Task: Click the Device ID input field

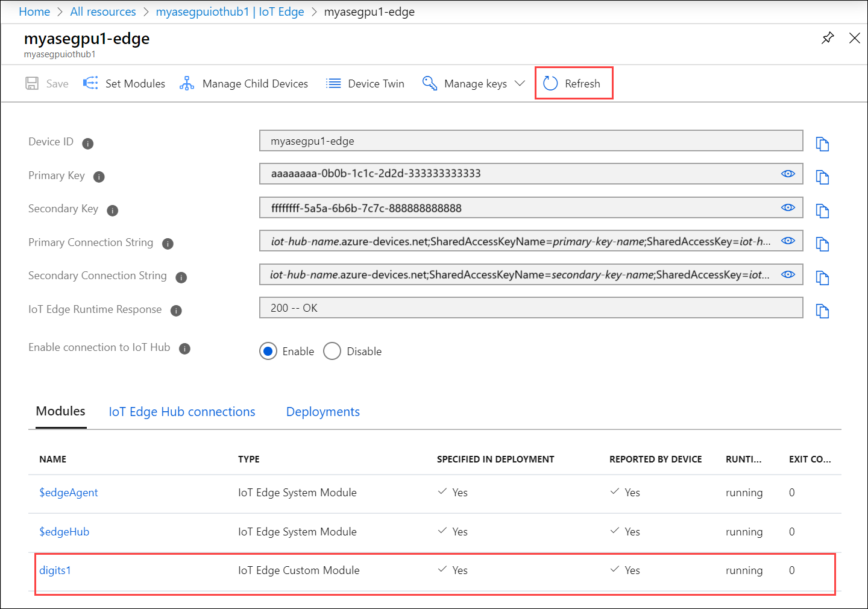Action: coord(531,140)
